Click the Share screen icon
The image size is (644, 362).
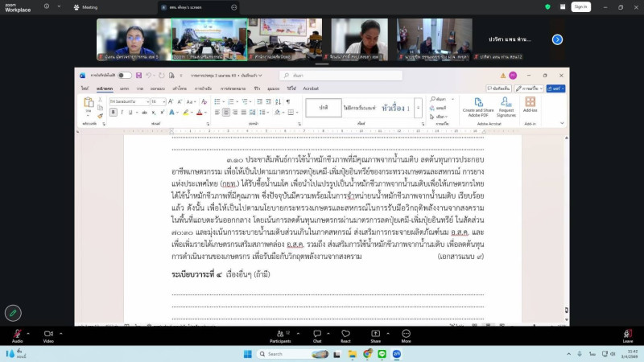(x=375, y=334)
